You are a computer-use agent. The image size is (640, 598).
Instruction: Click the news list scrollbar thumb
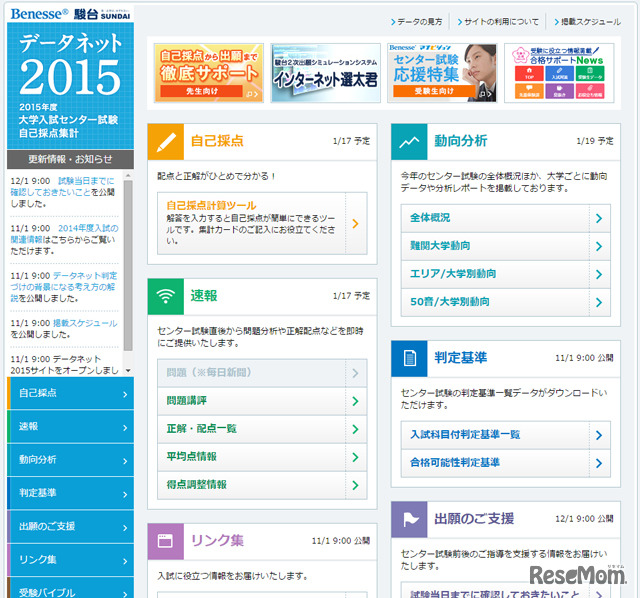click(x=128, y=265)
